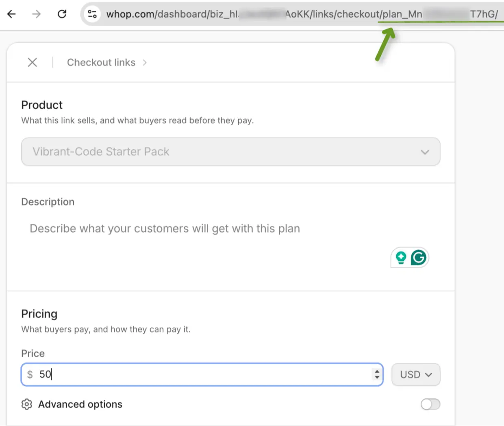Viewport: 504px width, 426px height.
Task: Focus the plan description text area
Action: click(230, 244)
